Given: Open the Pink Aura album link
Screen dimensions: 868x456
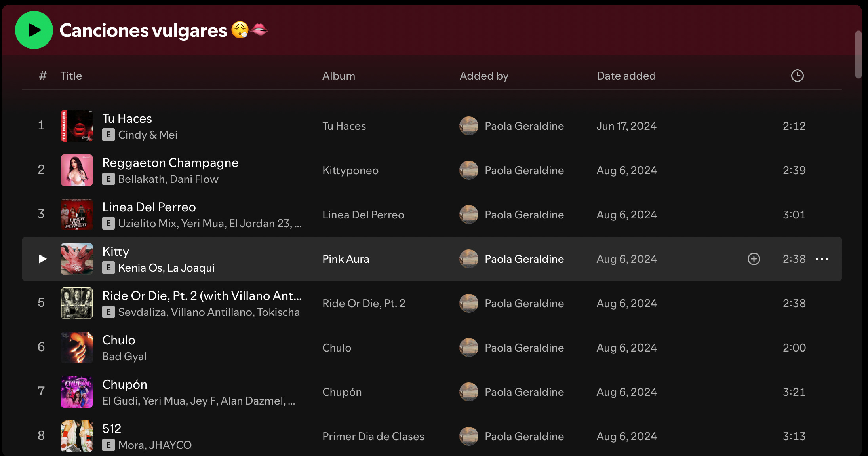Looking at the screenshot, I should 346,259.
